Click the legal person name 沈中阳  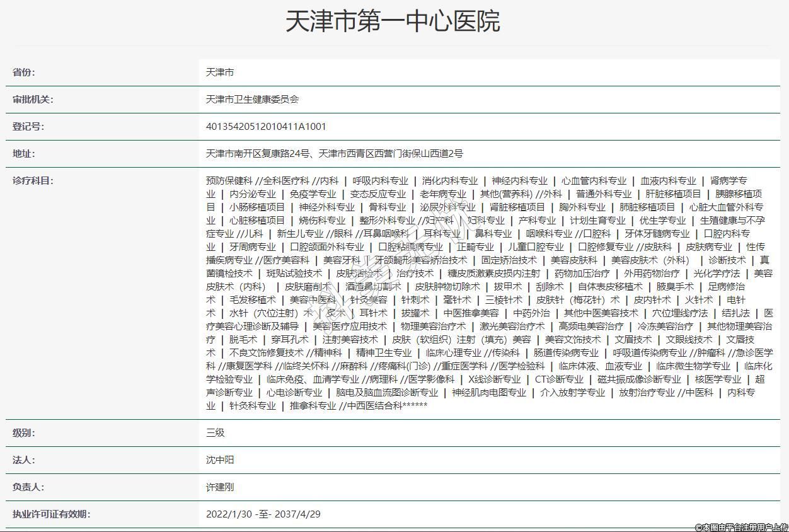(x=220, y=460)
